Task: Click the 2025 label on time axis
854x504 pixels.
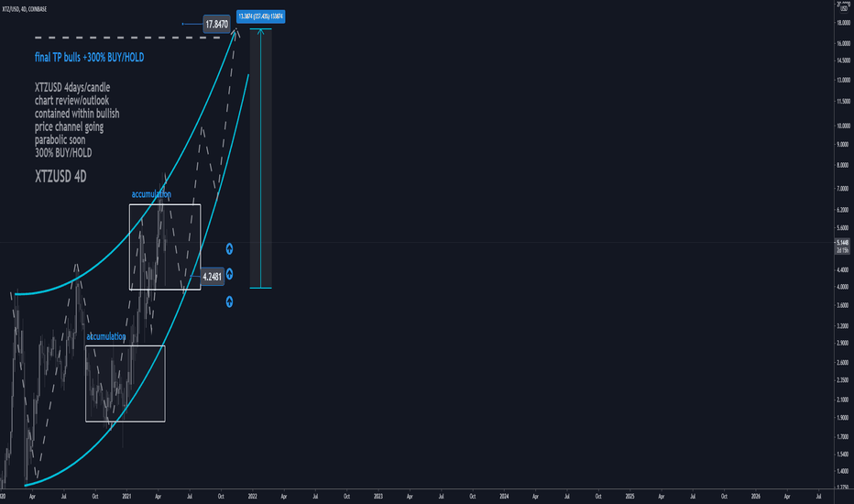Action: 630,497
